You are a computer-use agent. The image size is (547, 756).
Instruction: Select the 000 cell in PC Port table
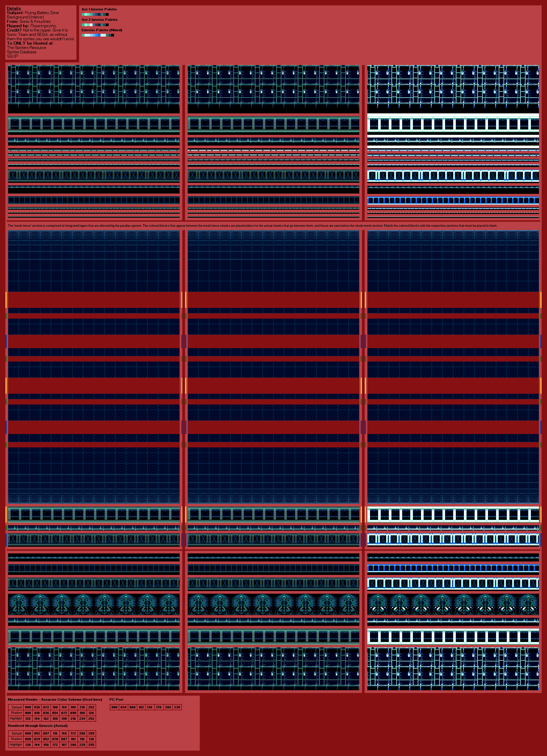tap(114, 707)
